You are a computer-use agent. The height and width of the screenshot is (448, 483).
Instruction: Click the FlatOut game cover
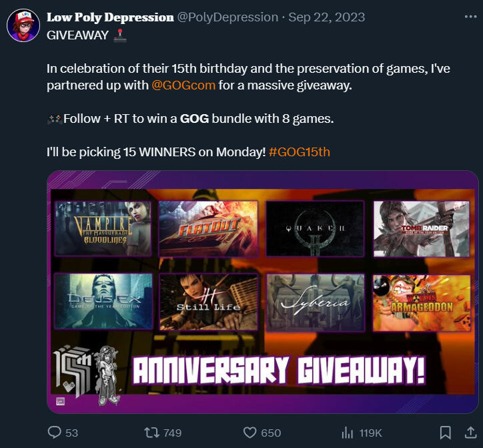tap(209, 228)
